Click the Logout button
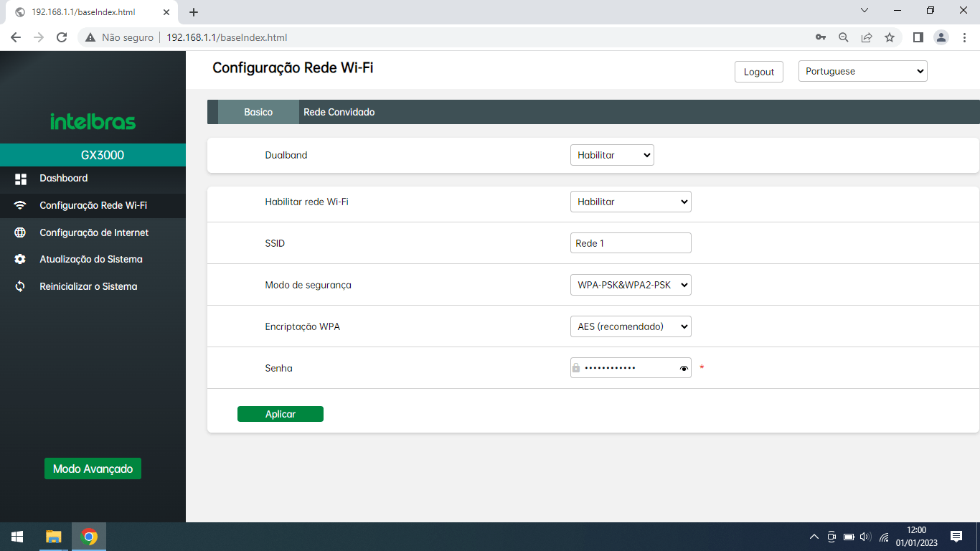This screenshot has width=980, height=551. [x=759, y=72]
